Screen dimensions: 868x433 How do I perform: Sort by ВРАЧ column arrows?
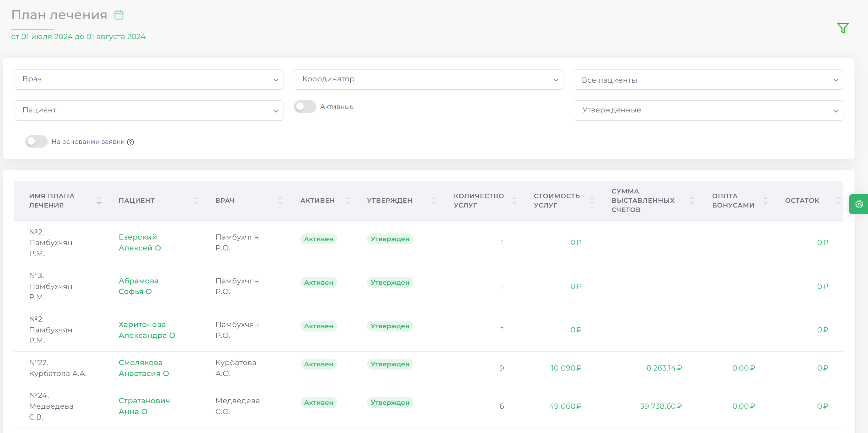pos(281,201)
